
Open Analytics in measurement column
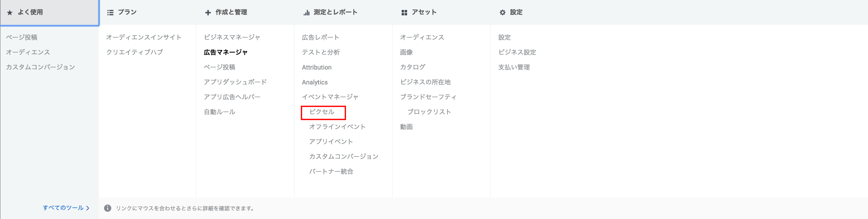[315, 82]
